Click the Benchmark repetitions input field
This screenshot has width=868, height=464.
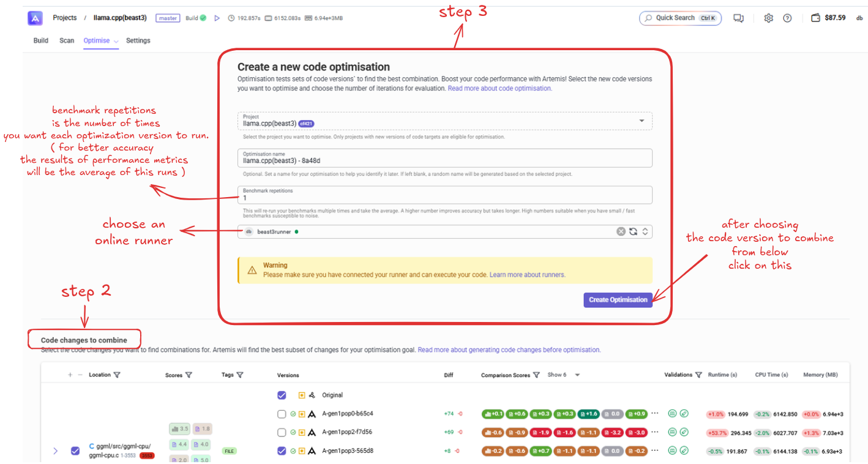coord(444,197)
